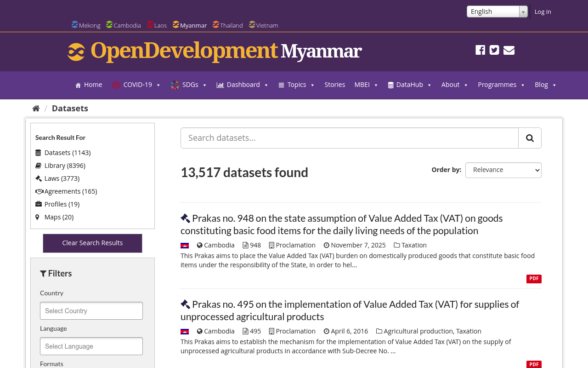Image resolution: width=588 pixels, height=368 pixels.
Task: Click the SDGs color wheel icon
Action: coord(175,85)
